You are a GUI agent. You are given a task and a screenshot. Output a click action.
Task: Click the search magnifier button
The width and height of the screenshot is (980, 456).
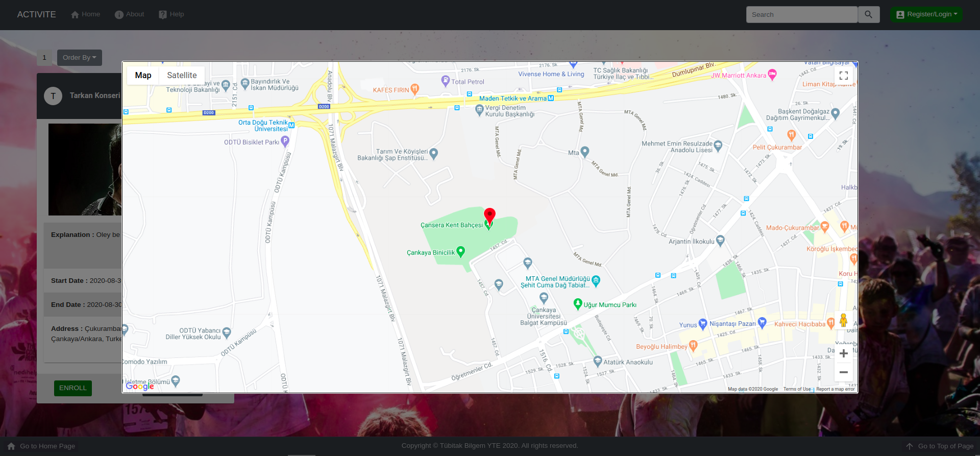coord(869,14)
